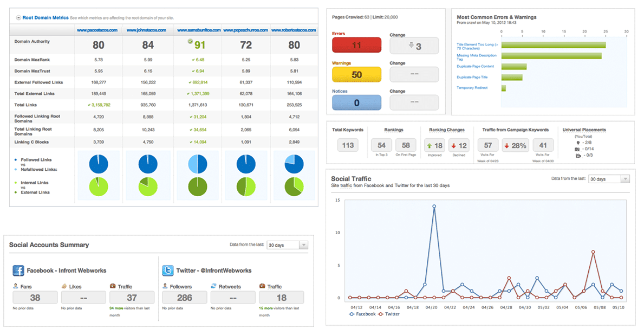
Task: Select the www.pepeschurros.com column header
Action: pyautogui.click(x=245, y=30)
